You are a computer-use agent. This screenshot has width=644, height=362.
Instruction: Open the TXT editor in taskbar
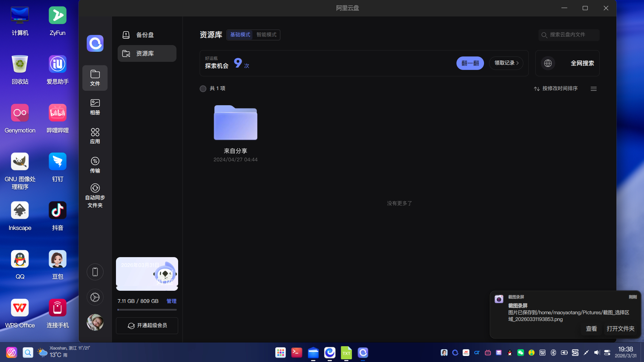[x=346, y=353]
